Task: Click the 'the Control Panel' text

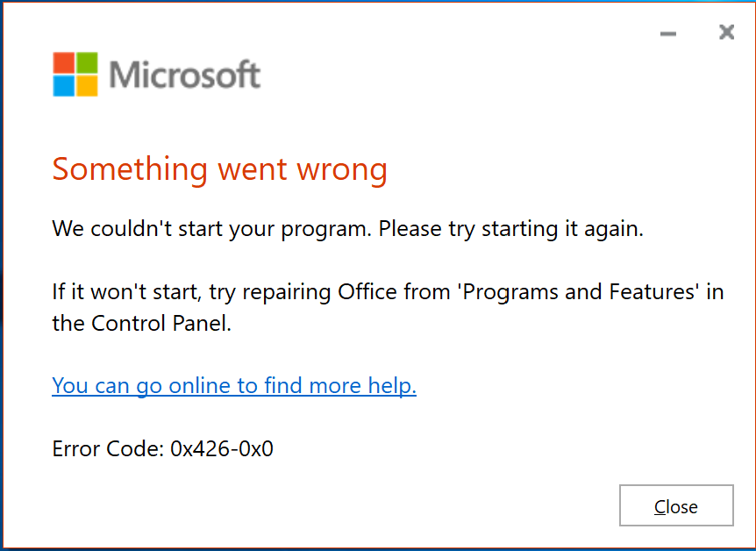Action: [142, 323]
